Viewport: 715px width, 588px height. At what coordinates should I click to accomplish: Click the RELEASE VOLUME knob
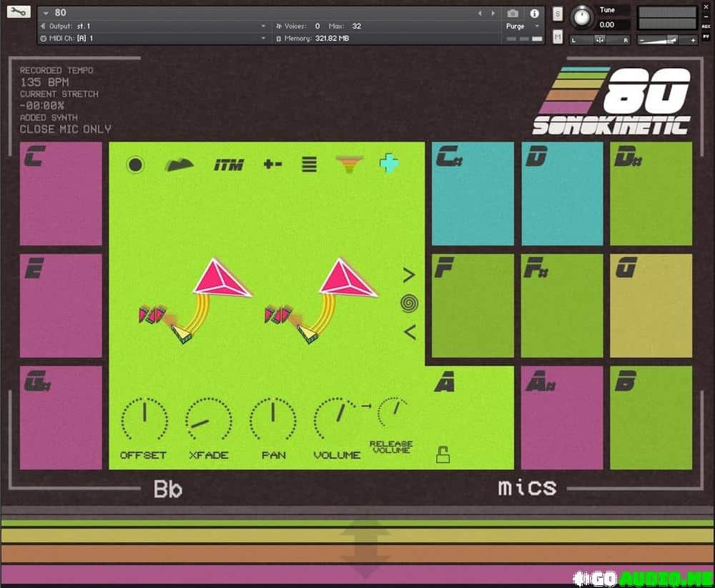tap(393, 412)
